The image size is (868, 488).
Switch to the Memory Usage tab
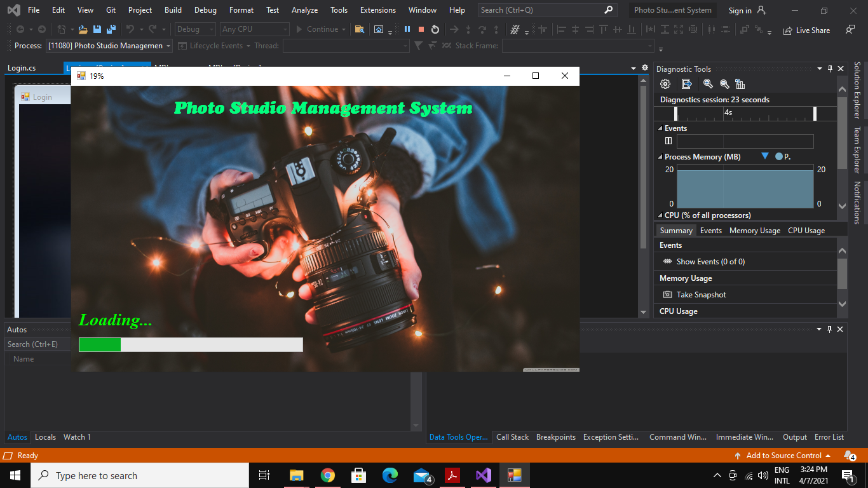[x=755, y=230]
